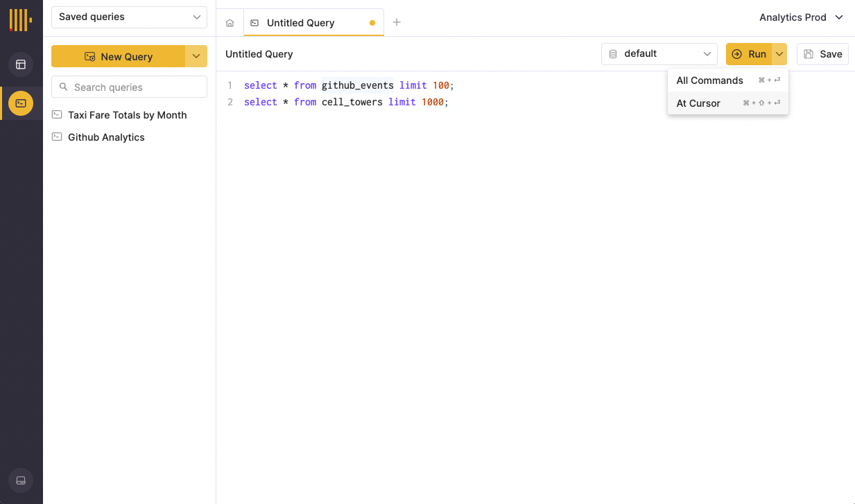Open the tables view sidebar icon
The image size is (855, 504).
coord(21,64)
